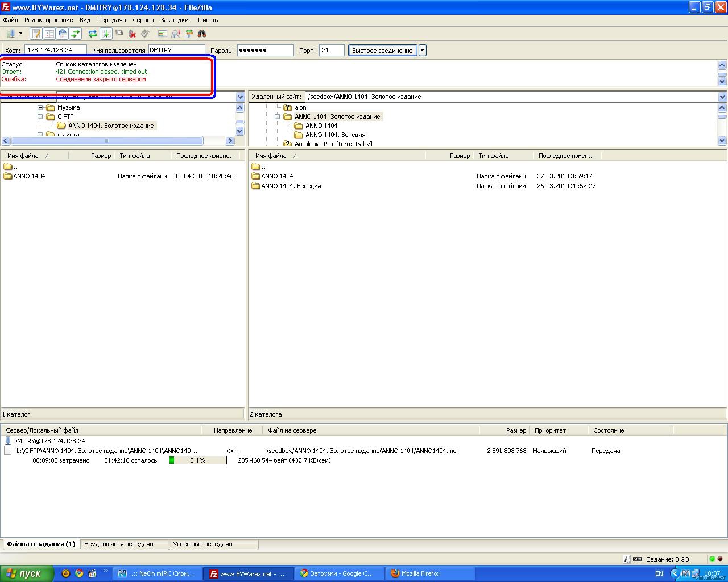Screen dimensions: 728x582
Task: Open the Удаленный сайт path dropdown
Action: pos(722,97)
